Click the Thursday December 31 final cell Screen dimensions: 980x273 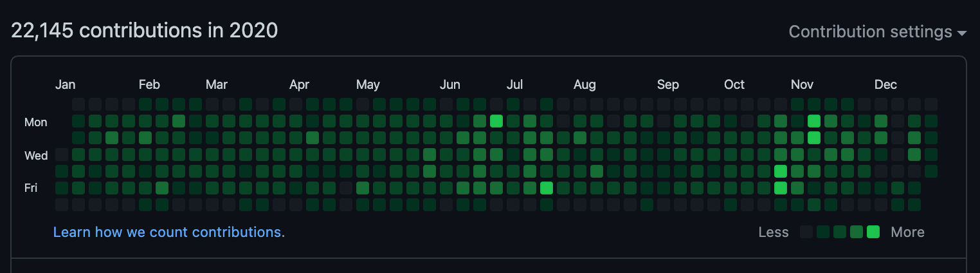(x=931, y=171)
